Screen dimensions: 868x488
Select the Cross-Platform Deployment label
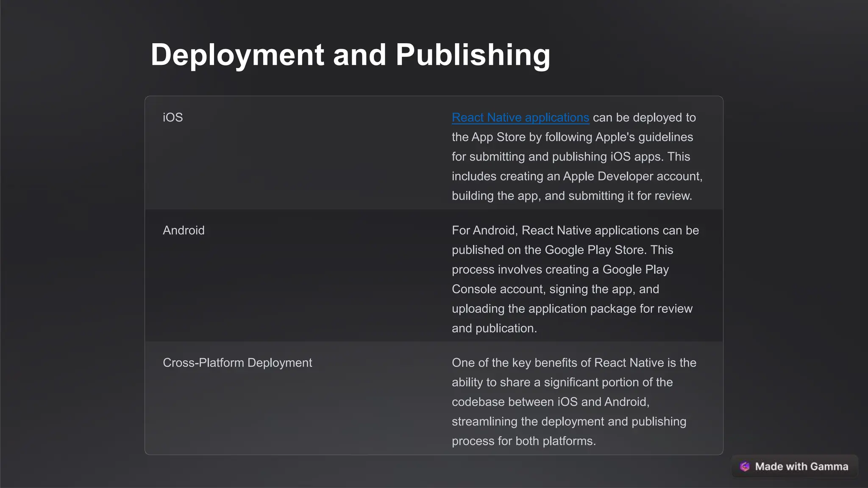[x=237, y=363]
